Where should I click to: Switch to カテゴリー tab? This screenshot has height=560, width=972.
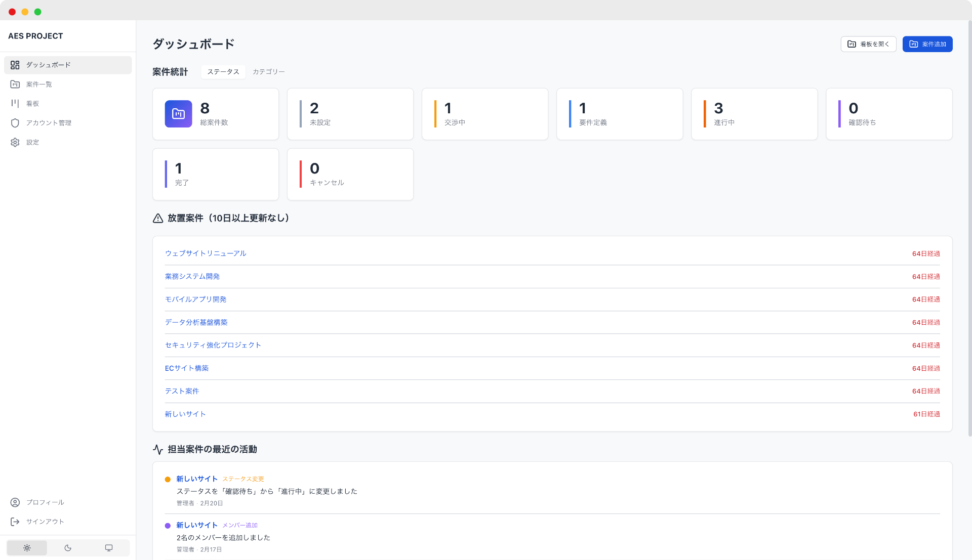point(268,72)
